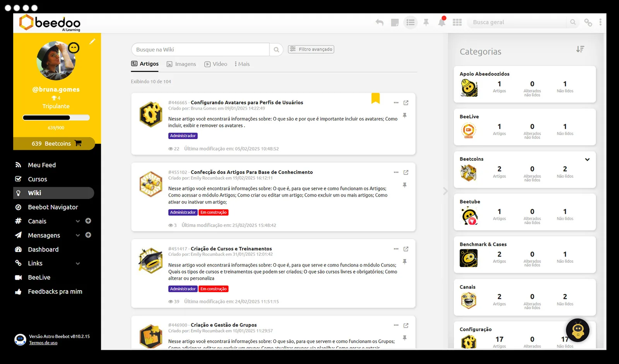Image resolution: width=619 pixels, height=364 pixels.
Task: Open the Apoio Abeedoozidos category card
Action: pyautogui.click(x=525, y=84)
